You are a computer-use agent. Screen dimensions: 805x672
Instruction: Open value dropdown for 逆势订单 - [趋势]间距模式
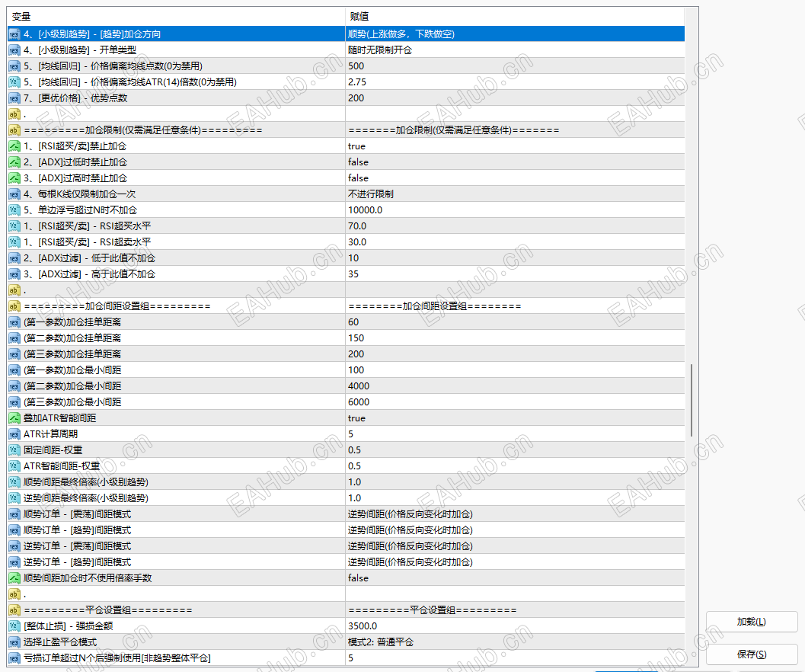pos(515,562)
